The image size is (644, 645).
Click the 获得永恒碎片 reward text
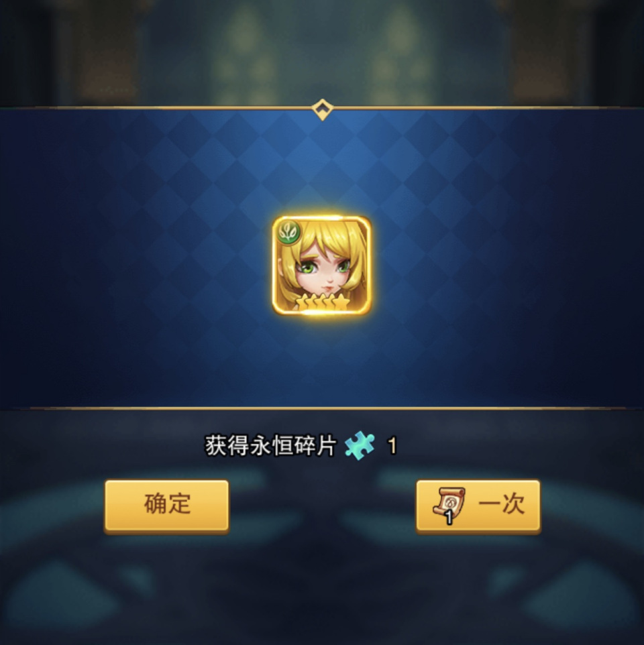click(271, 446)
